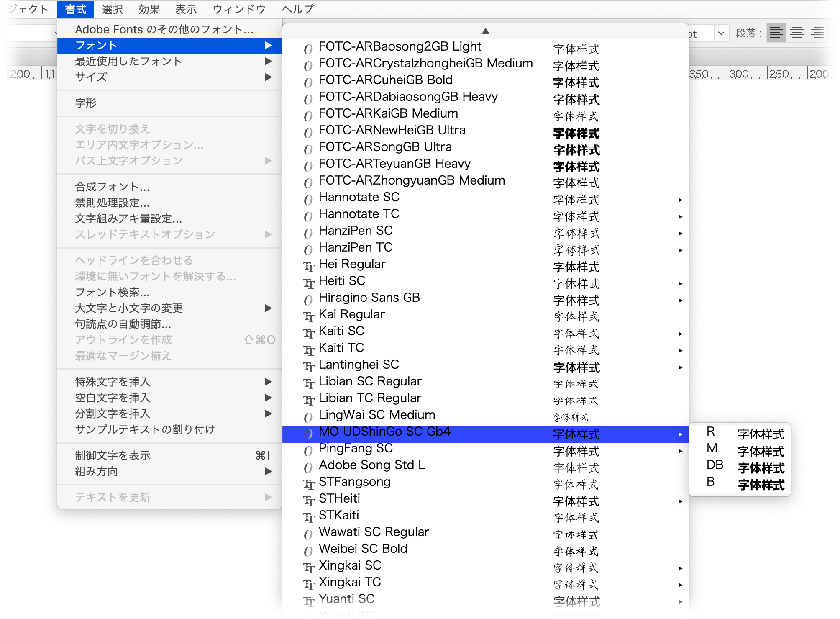The image size is (840, 619).
Task: Open 組み方向 submenu
Action: 169,471
